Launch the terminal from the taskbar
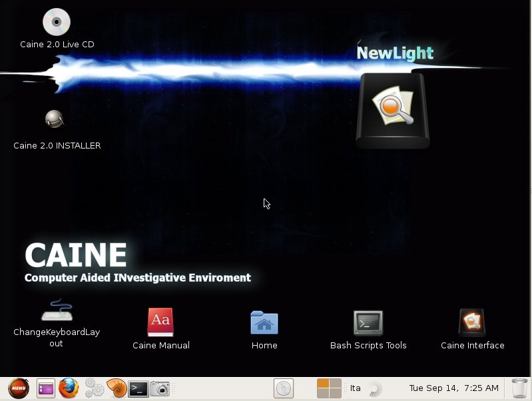Screen dimensions: 532x401 click(x=138, y=389)
